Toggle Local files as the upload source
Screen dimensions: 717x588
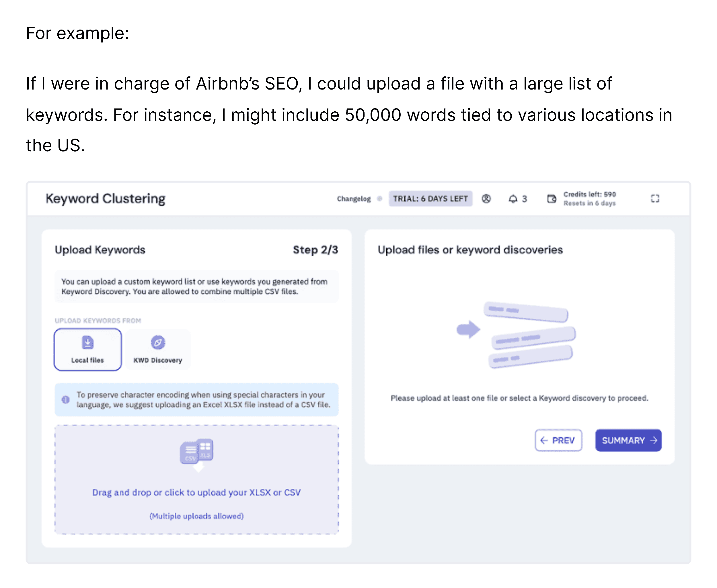pyautogui.click(x=88, y=350)
